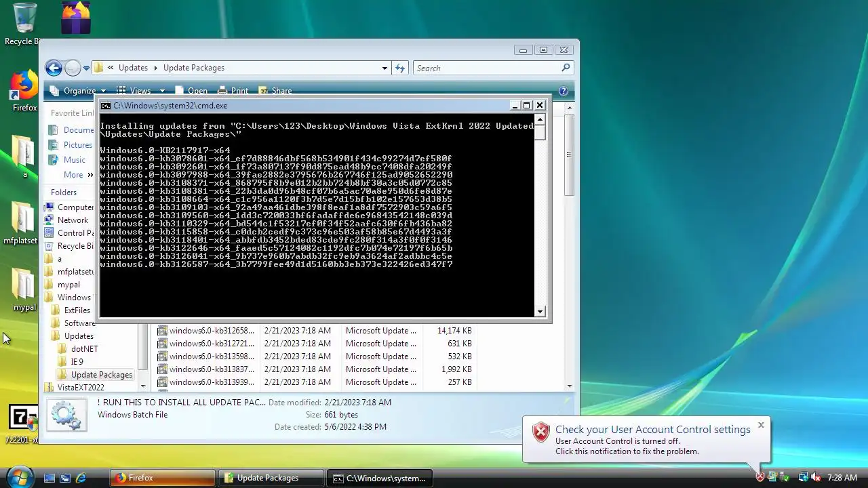The width and height of the screenshot is (868, 488).
Task: Click Check your User Account Control settings balloon
Action: 652,430
